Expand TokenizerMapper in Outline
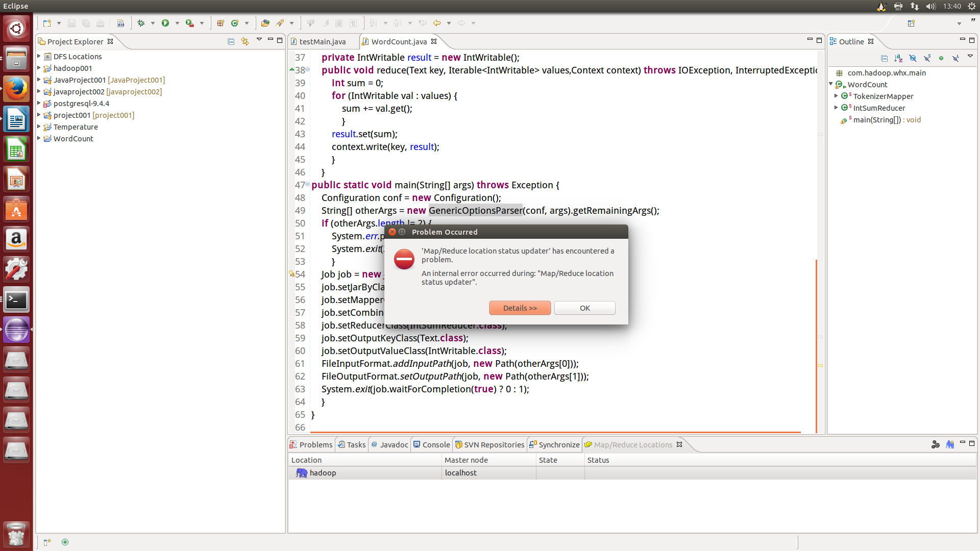Screen dimensions: 980x551 [836, 96]
